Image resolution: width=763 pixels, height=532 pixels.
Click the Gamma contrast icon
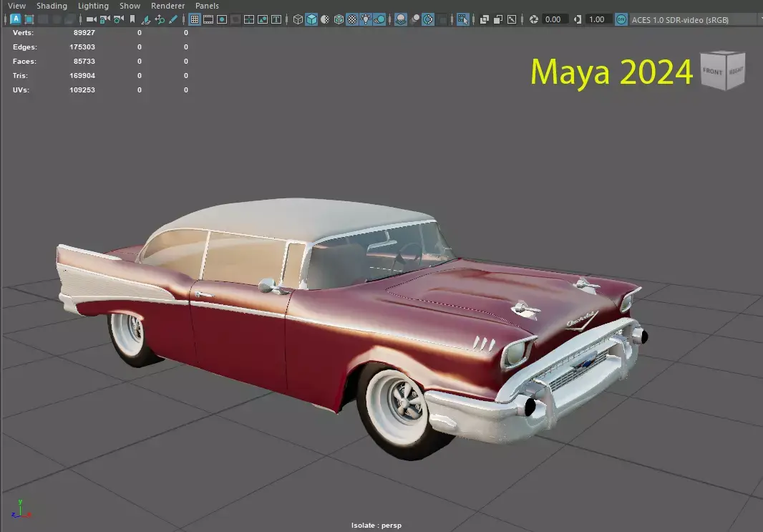578,19
